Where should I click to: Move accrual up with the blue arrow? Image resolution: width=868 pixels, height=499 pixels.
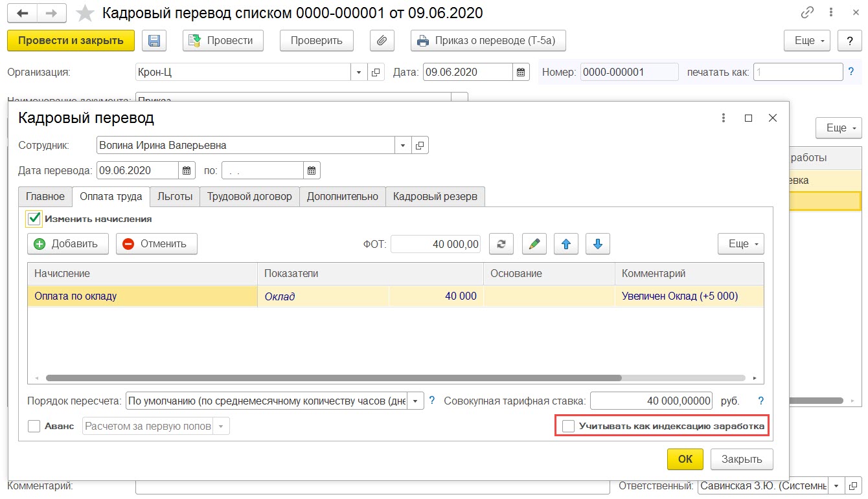(x=565, y=244)
